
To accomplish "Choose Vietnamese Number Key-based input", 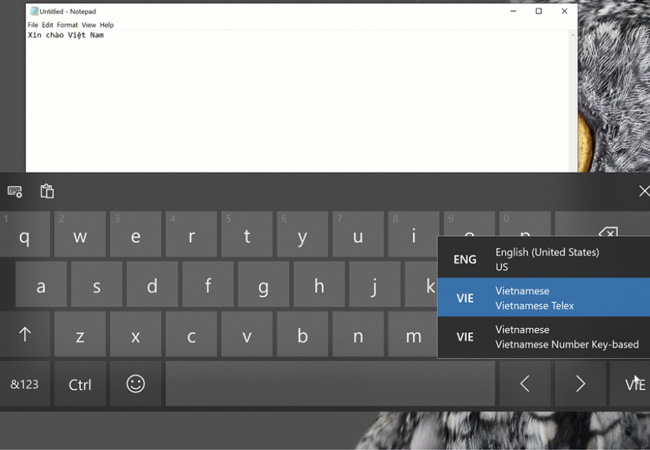I will coord(544,337).
